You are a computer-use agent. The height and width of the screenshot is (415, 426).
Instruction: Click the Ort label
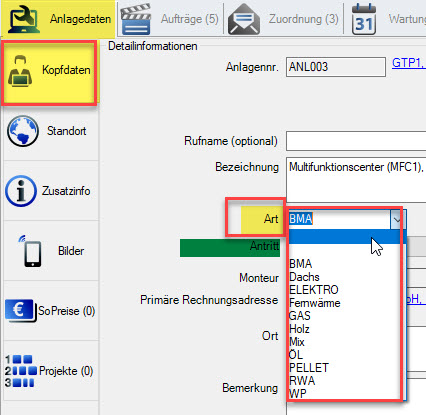[270, 336]
